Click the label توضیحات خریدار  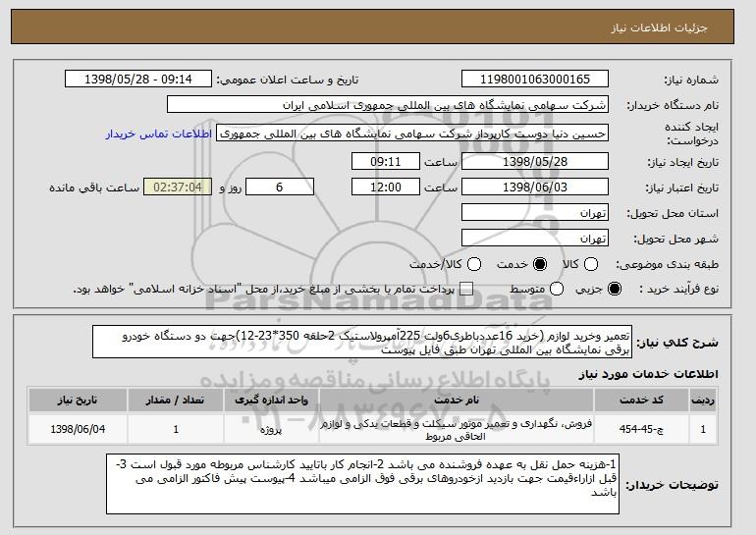coord(672,485)
